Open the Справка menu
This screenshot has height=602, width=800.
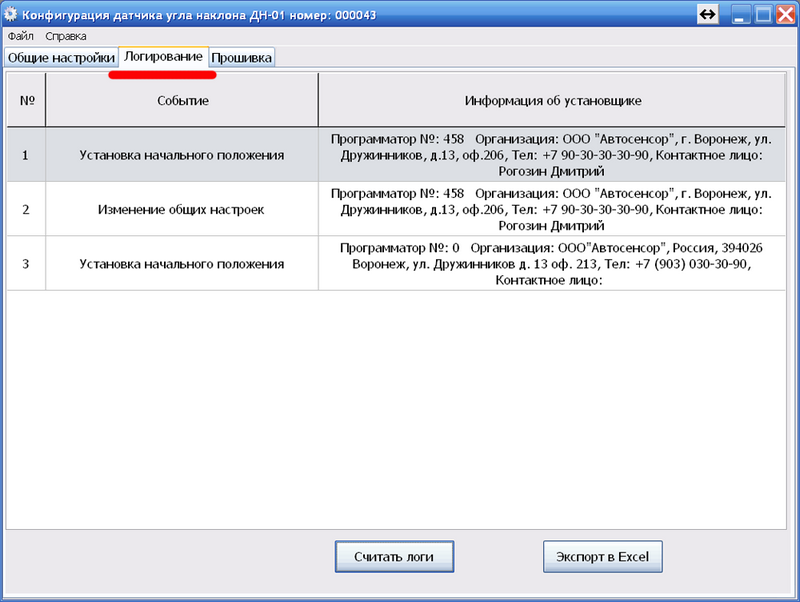(x=66, y=36)
